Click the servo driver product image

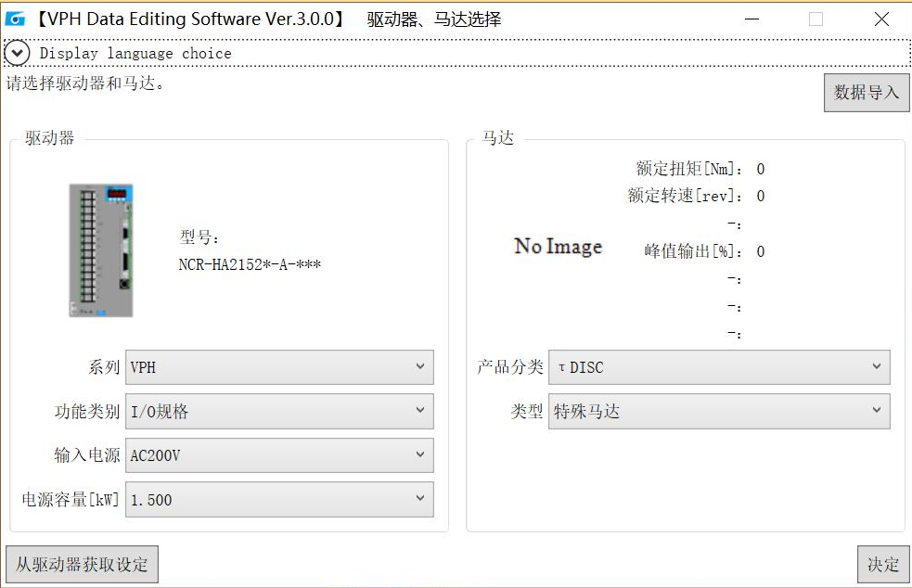coord(101,250)
